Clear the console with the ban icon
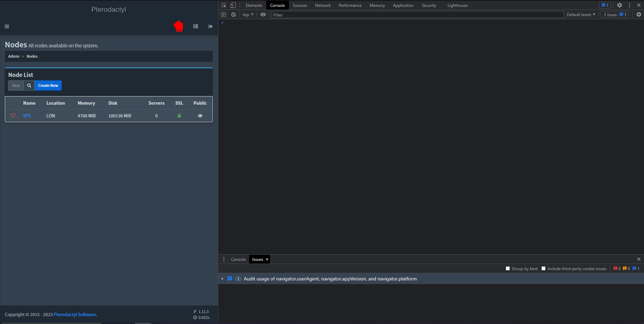This screenshot has width=644, height=324. coord(234,14)
